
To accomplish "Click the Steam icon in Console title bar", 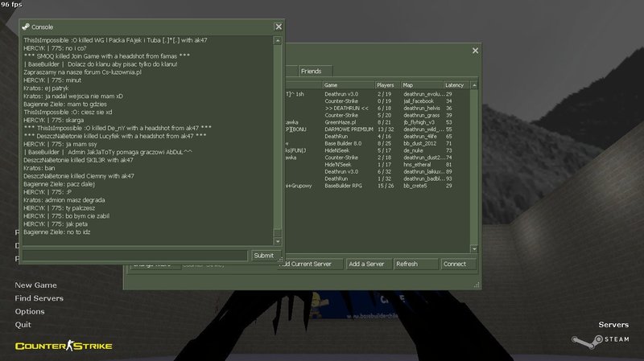I will click(26, 27).
